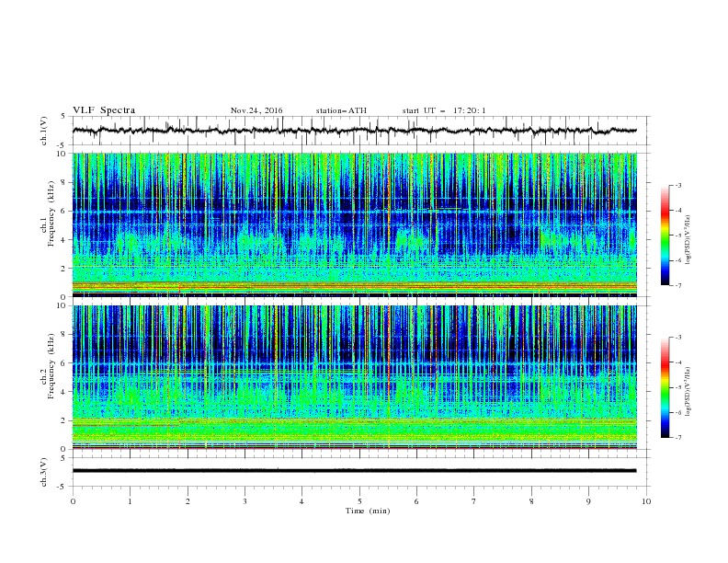Select the log(PSD) label of ch.1 colorbar
Viewport: 728px width, 563px height.
tap(688, 239)
